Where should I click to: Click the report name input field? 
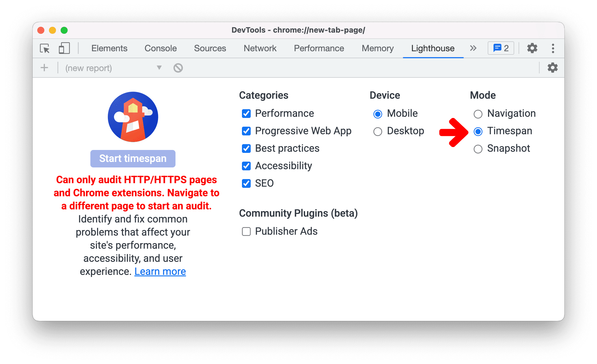[106, 68]
